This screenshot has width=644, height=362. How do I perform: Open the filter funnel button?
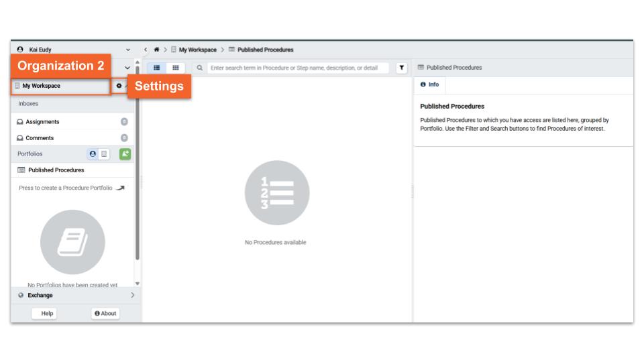402,68
